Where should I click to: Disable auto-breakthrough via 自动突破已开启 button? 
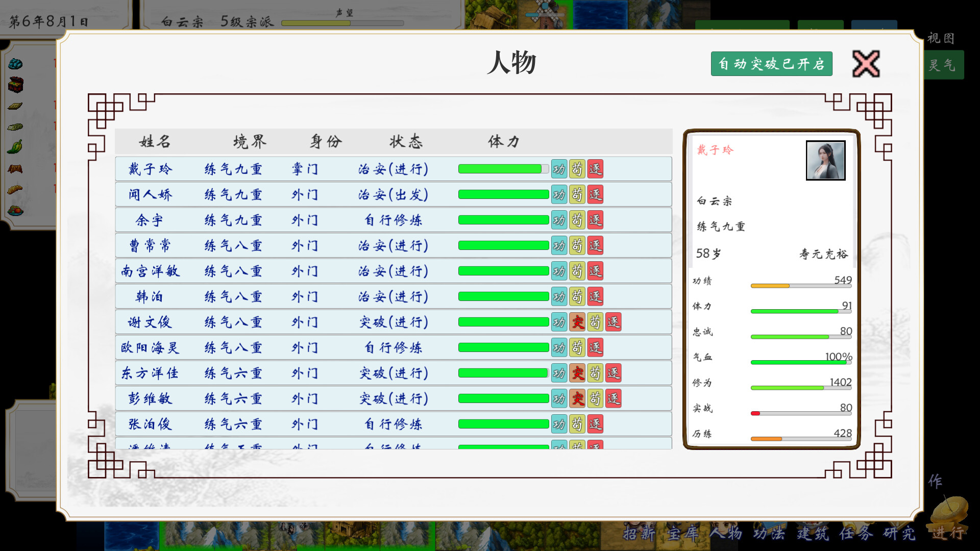[771, 63]
